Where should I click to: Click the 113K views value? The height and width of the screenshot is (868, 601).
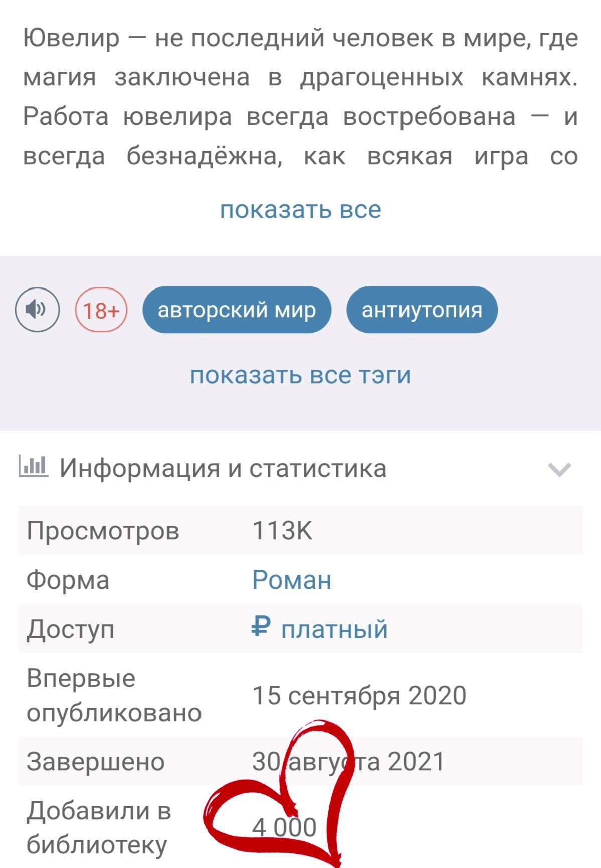(282, 530)
